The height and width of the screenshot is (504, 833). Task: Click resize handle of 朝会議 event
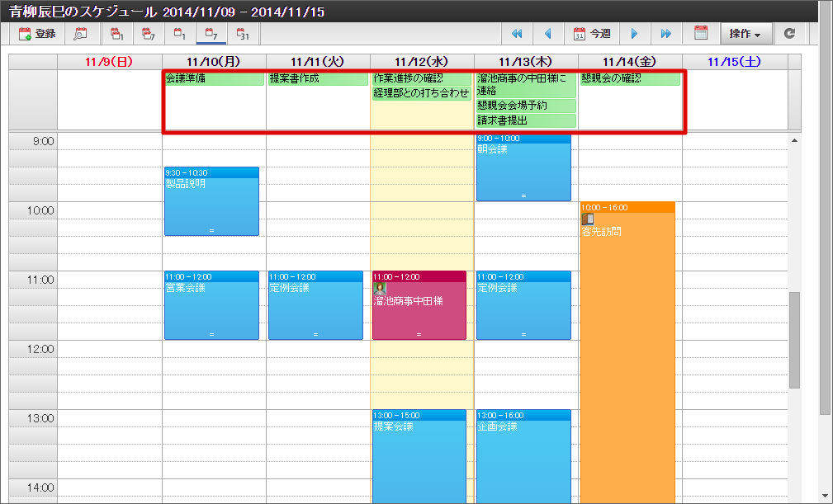[523, 196]
